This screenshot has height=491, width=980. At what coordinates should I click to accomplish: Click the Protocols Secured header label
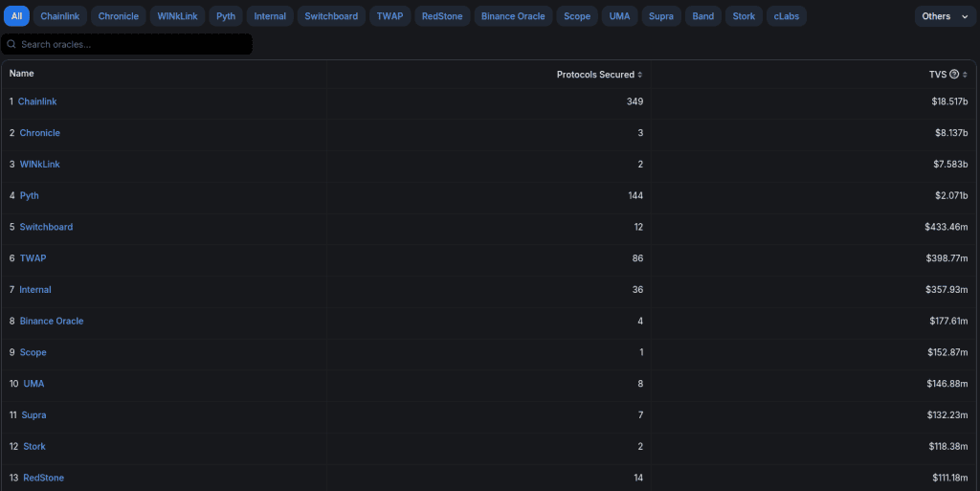click(595, 75)
